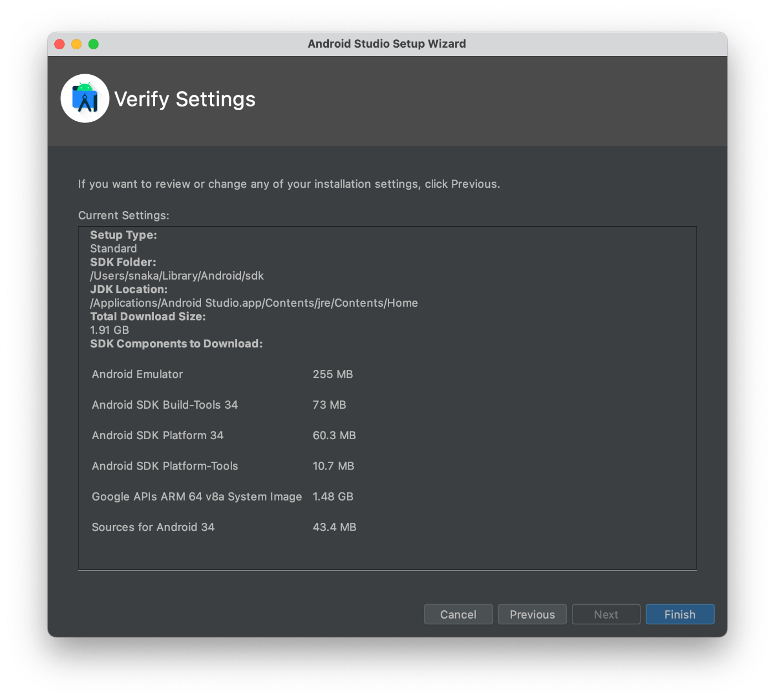Click the Total Download Size label
The image size is (775, 700).
148,316
